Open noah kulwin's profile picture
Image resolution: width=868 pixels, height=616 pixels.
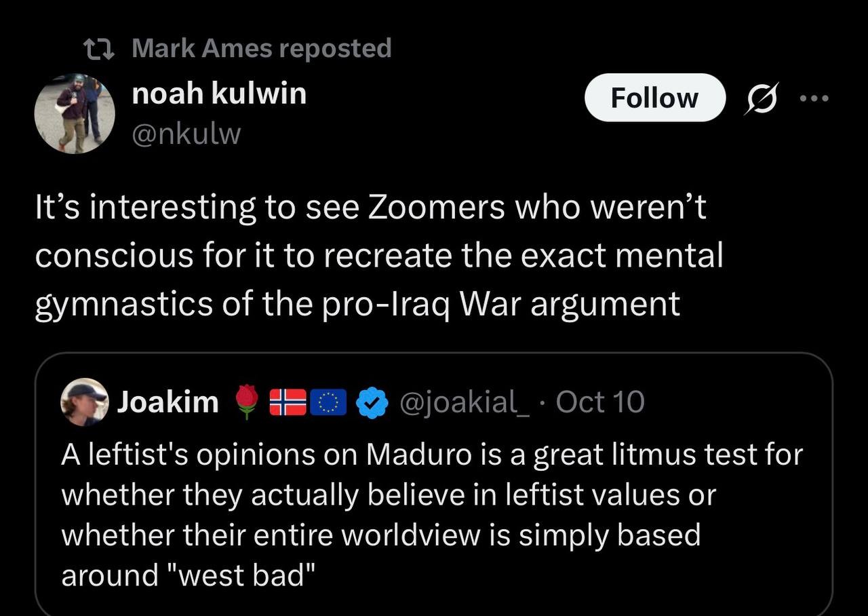click(75, 113)
